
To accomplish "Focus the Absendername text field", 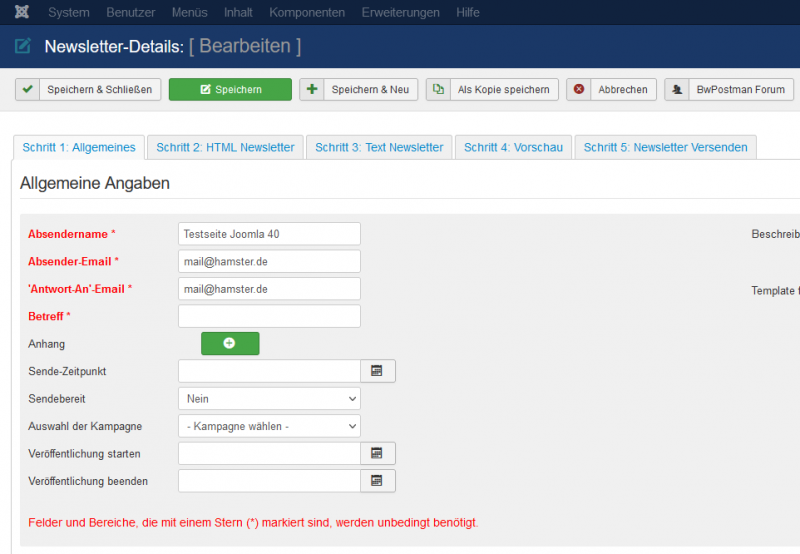I will (x=269, y=234).
